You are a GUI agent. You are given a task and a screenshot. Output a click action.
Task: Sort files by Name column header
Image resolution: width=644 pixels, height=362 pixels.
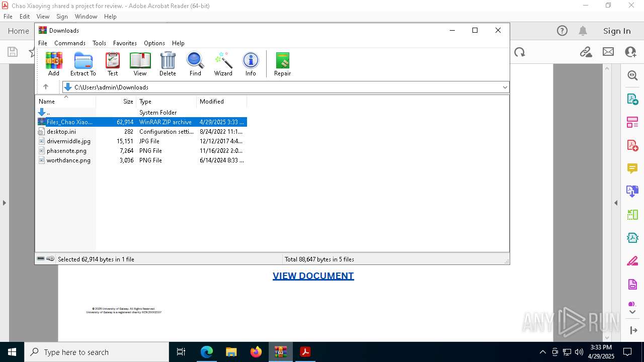click(65, 102)
